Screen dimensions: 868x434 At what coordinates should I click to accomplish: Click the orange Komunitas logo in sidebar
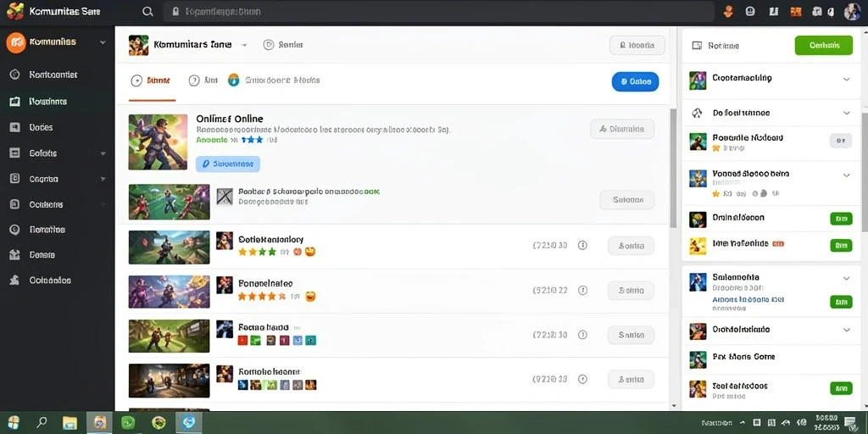(15, 42)
